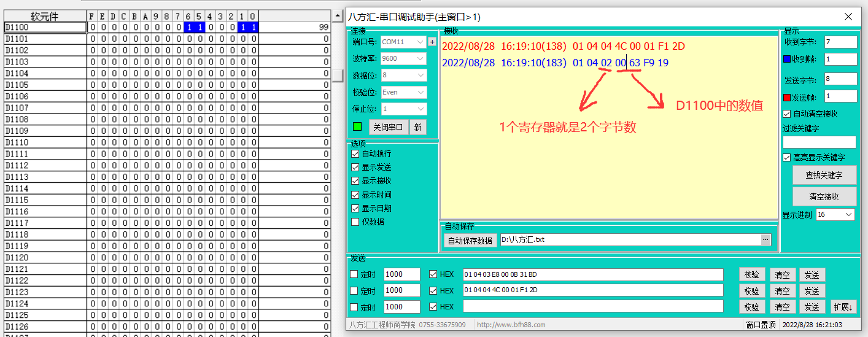Toggle the first row 定时 checkbox
The image size is (868, 337).
pos(354,274)
